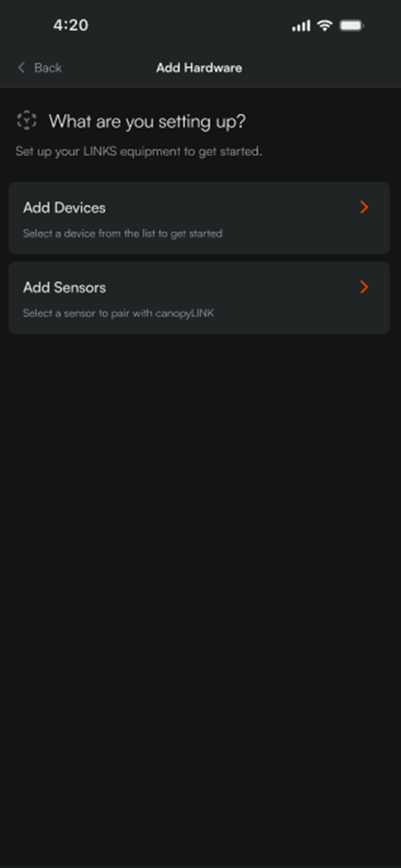401x868 pixels.
Task: Select the Add Sensors option title
Action: pyautogui.click(x=64, y=288)
